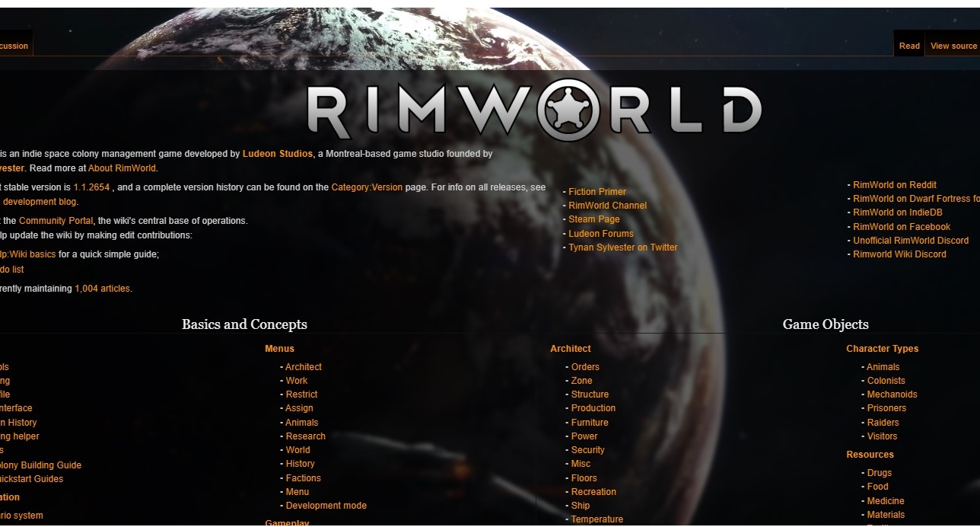Visit the Ludeon Forums link
The height and width of the screenshot is (527, 980).
600,234
